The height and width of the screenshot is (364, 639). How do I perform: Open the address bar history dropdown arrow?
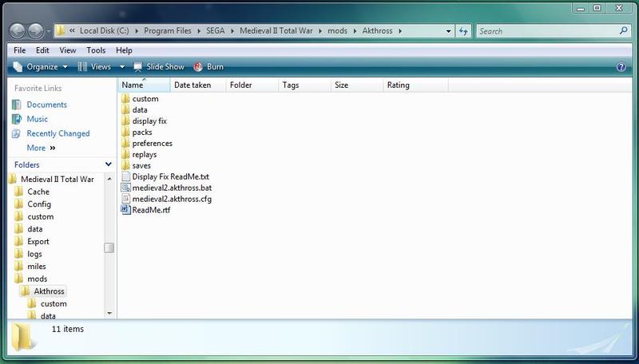(449, 31)
